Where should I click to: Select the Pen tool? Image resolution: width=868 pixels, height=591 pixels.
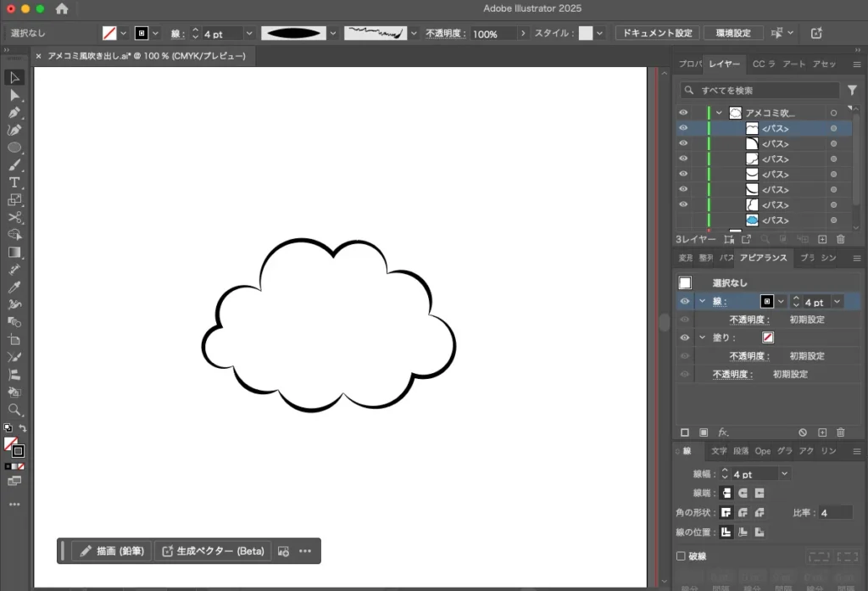pyautogui.click(x=14, y=113)
